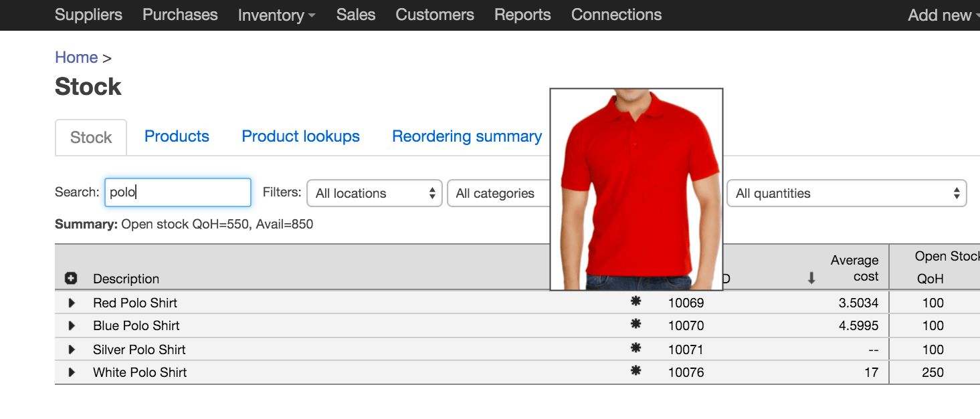Click the asterisk icon in Blue Polo Shirt row

click(635, 324)
